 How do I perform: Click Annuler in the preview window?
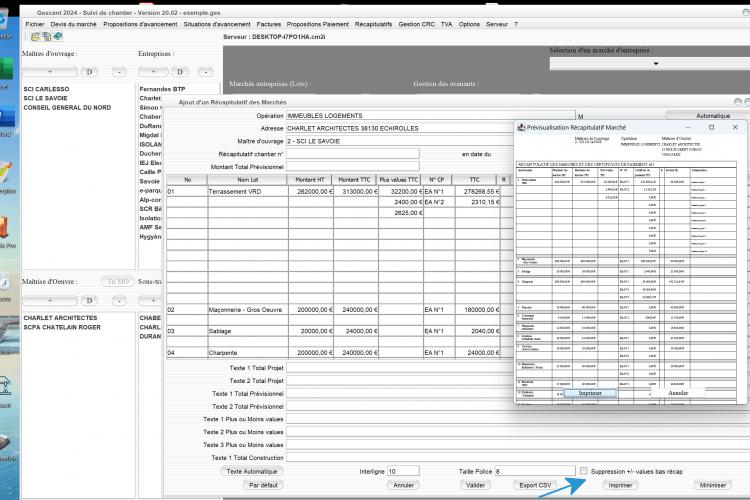tap(678, 393)
